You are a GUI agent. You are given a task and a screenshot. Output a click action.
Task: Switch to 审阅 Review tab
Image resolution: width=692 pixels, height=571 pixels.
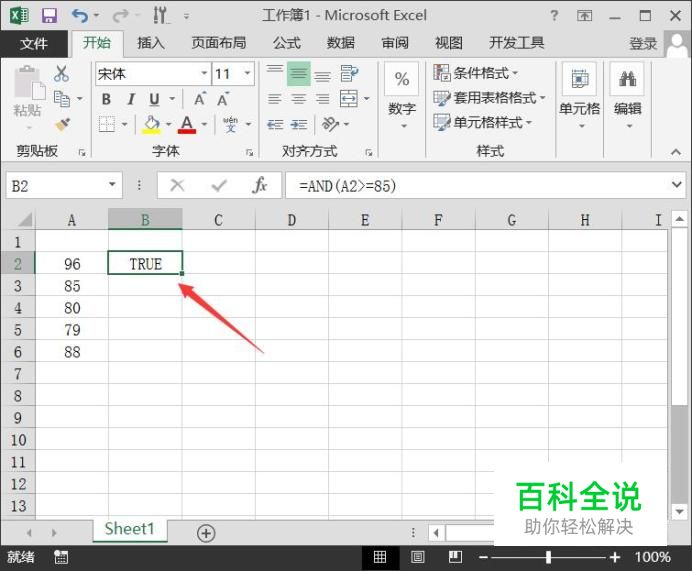pos(395,43)
